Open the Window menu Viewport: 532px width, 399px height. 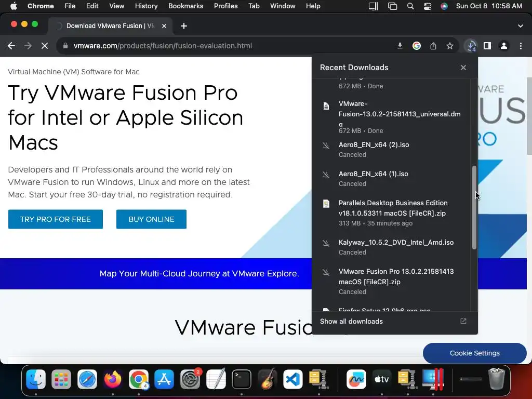pyautogui.click(x=283, y=6)
